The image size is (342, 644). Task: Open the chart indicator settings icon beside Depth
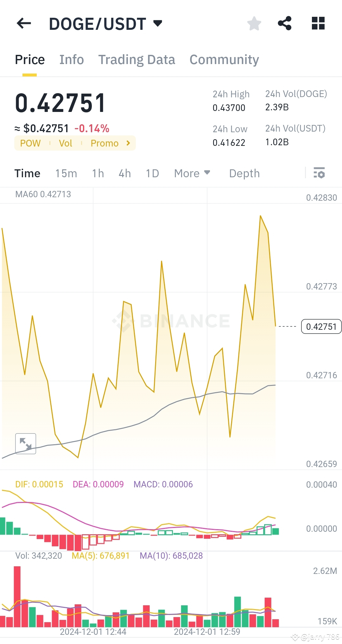319,173
